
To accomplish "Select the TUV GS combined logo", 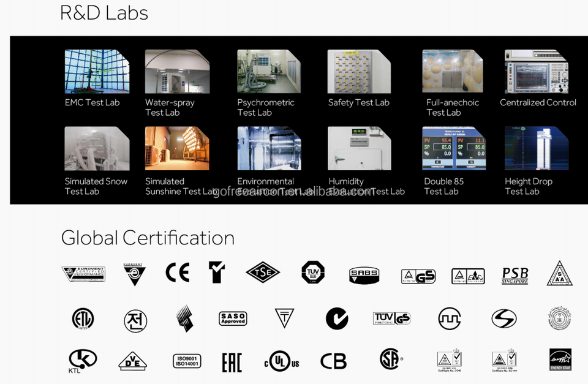I will coord(392,318).
